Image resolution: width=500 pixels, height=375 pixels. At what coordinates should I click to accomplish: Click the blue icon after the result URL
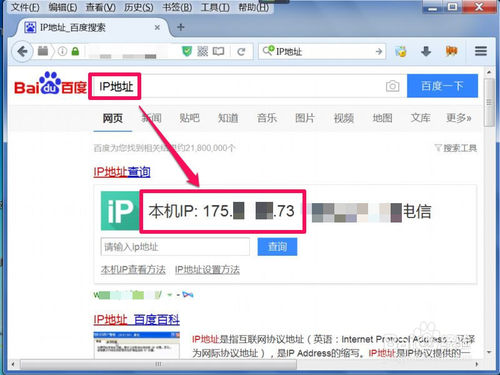188,295
